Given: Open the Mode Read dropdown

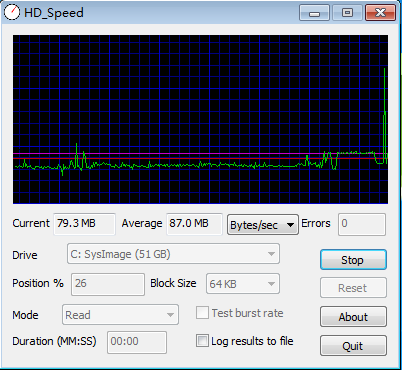Looking at the screenshot, I should pos(120,315).
